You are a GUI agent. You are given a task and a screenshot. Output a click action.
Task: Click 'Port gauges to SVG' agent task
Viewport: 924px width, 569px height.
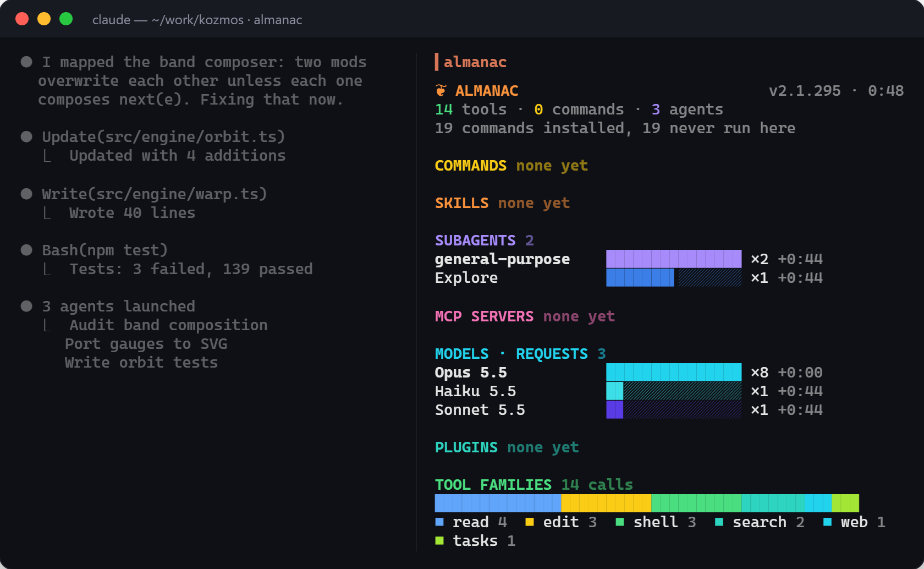pyautogui.click(x=146, y=344)
